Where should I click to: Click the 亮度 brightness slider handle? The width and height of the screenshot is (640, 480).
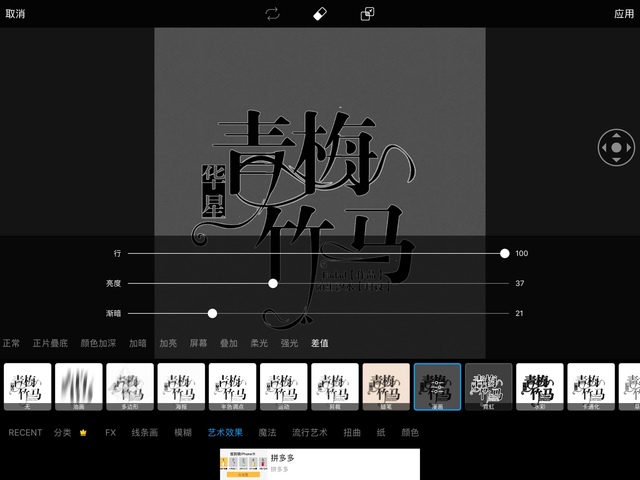273,283
